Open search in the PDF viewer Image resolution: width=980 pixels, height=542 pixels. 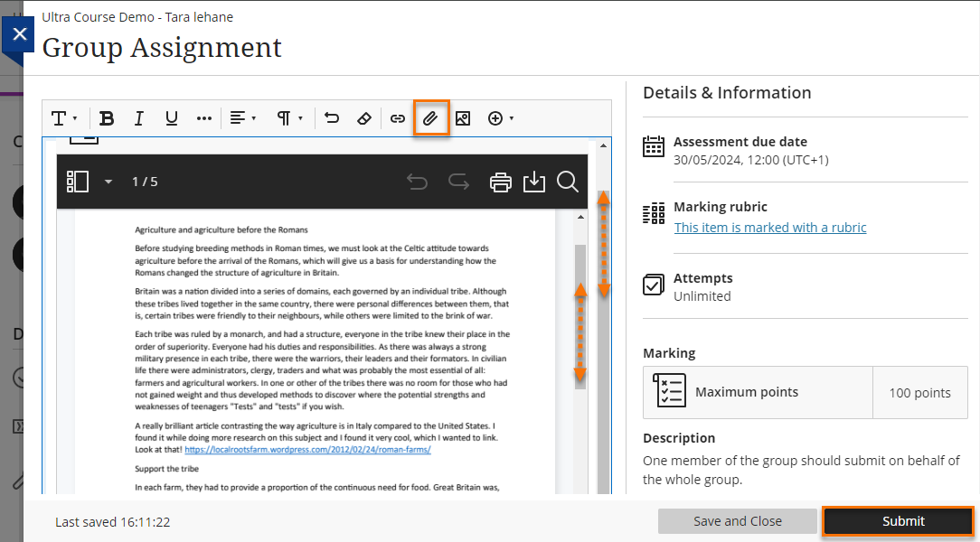pos(568,182)
